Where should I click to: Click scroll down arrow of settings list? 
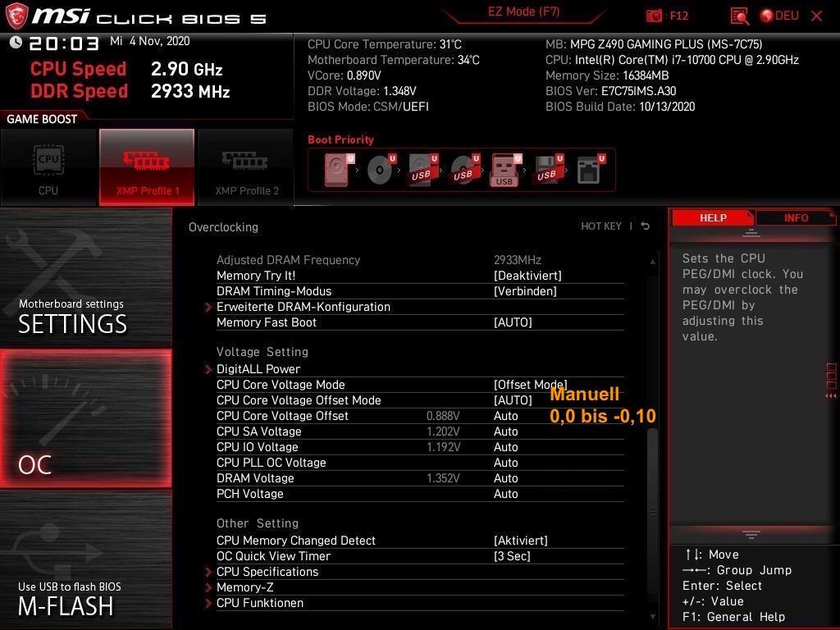click(652, 617)
